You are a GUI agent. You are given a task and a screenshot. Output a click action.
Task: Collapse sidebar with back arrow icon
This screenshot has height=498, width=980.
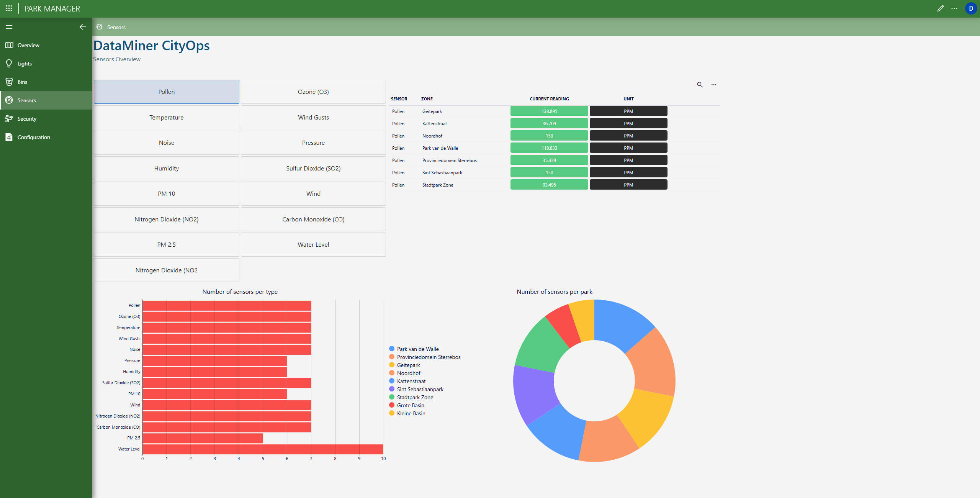pos(82,27)
